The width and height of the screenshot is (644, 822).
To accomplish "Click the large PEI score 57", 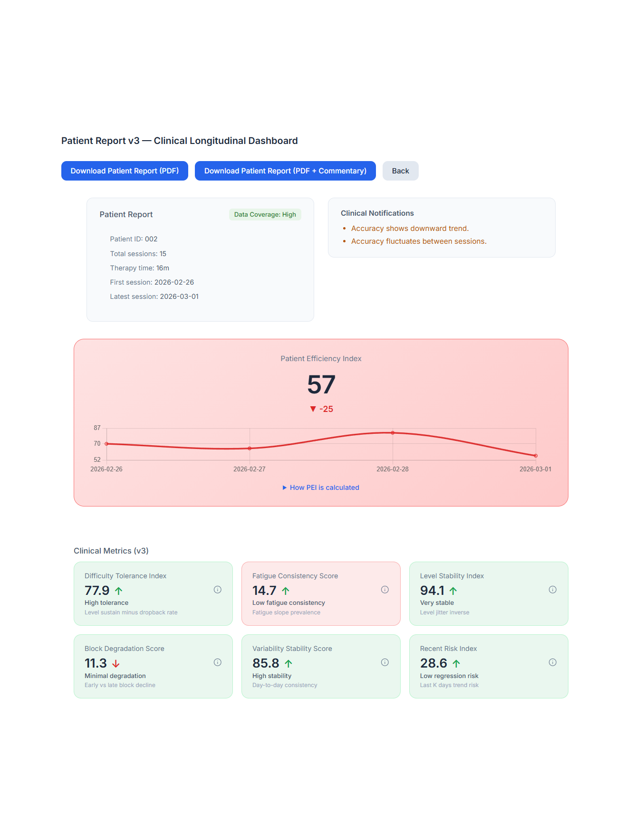I will click(x=321, y=385).
